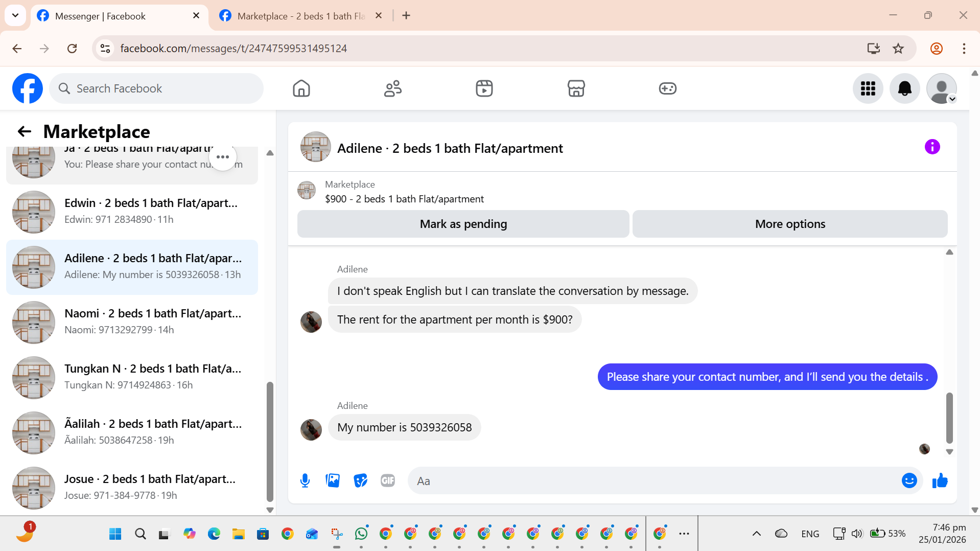Go to the Home feed icon
980x551 pixels.
tap(301, 88)
